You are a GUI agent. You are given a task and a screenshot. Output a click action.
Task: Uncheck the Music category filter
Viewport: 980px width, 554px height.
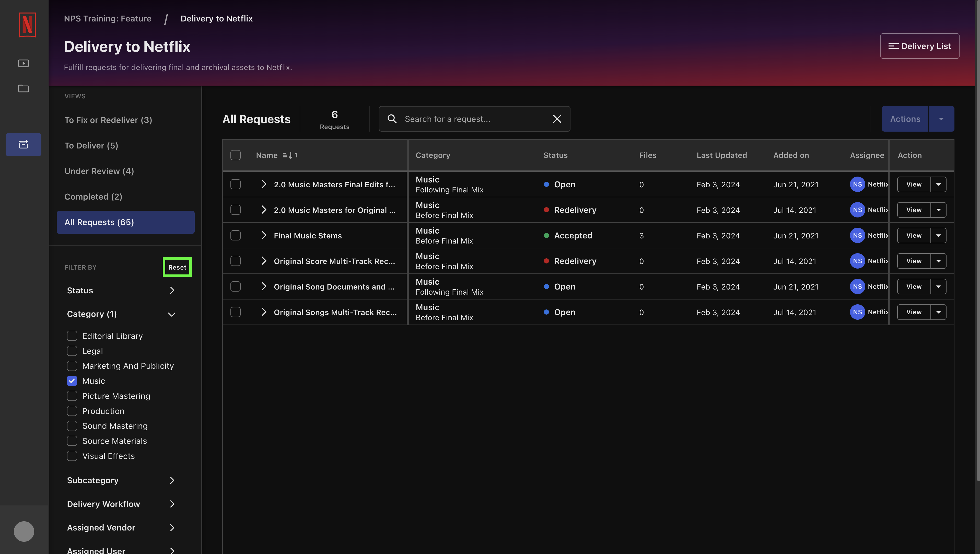click(72, 381)
